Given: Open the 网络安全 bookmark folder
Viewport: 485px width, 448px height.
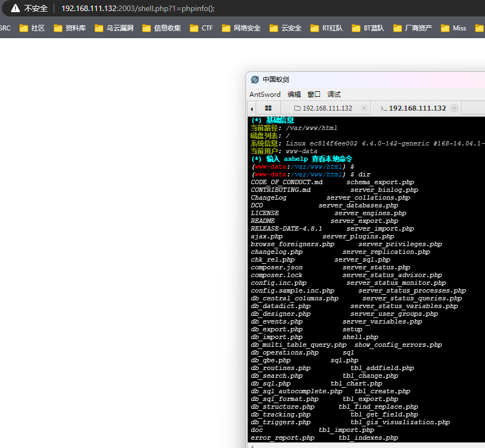Looking at the screenshot, I should coord(241,28).
